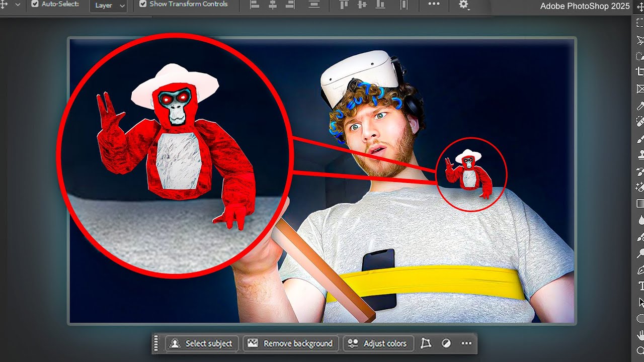Image resolution: width=644 pixels, height=362 pixels.
Task: Open the gear settings dropdown
Action: pos(464,5)
